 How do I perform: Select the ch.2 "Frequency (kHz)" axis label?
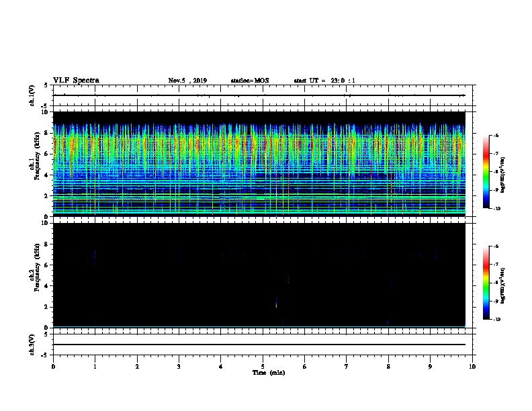37,267
